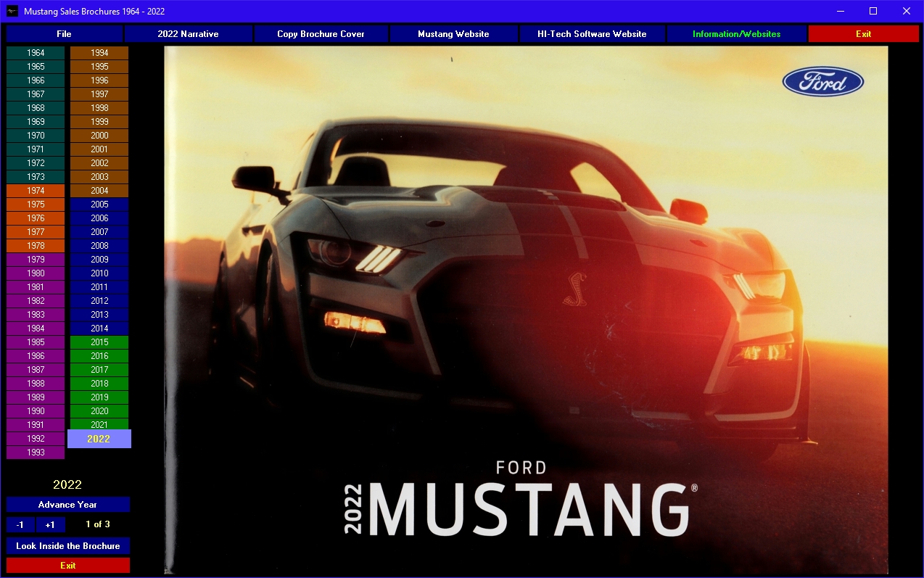The image size is (924, 578).
Task: Click the 2022 brochure cover image
Action: [x=526, y=310]
